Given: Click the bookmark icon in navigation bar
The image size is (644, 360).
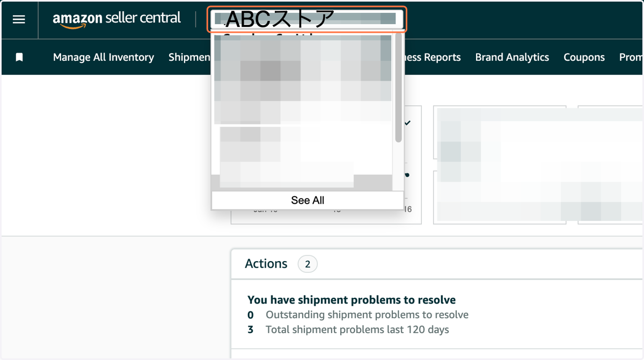Looking at the screenshot, I should 19,57.
